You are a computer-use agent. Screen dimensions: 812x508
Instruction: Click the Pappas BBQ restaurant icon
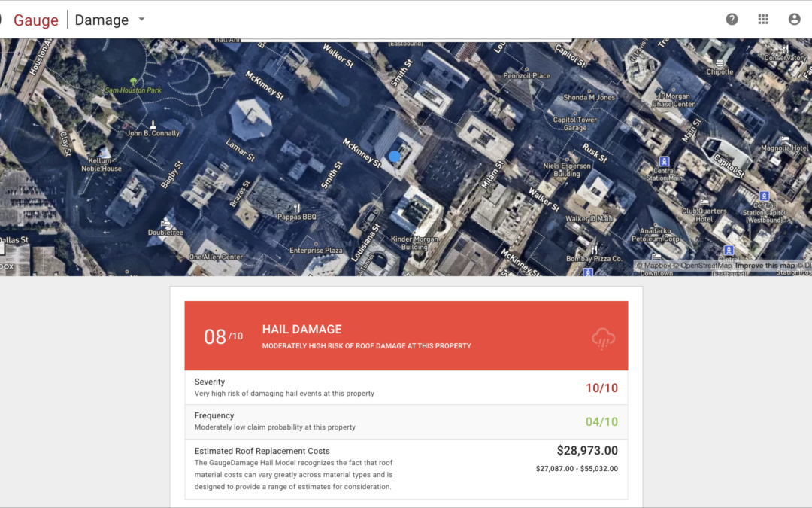[297, 208]
